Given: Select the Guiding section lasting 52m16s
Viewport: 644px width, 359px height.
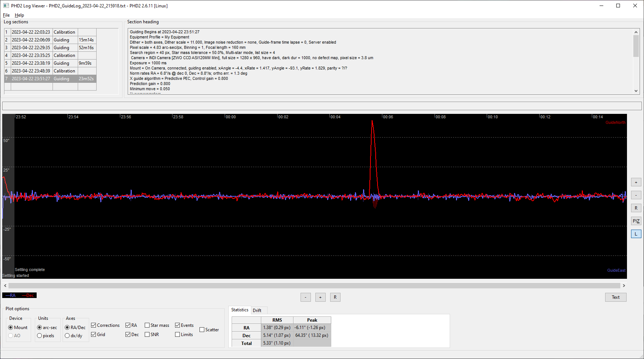Looking at the screenshot, I should click(50, 48).
